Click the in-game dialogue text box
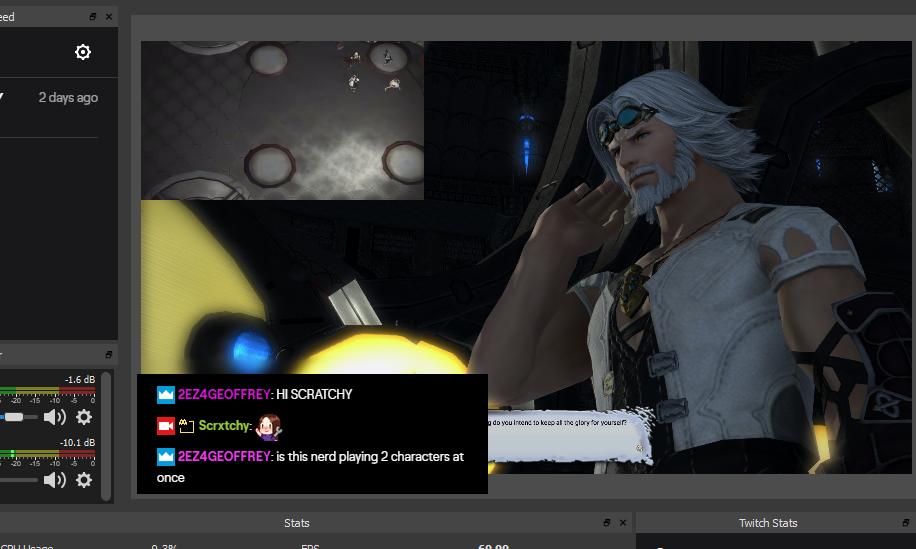Viewport: 916px width, 549px height. click(x=570, y=436)
